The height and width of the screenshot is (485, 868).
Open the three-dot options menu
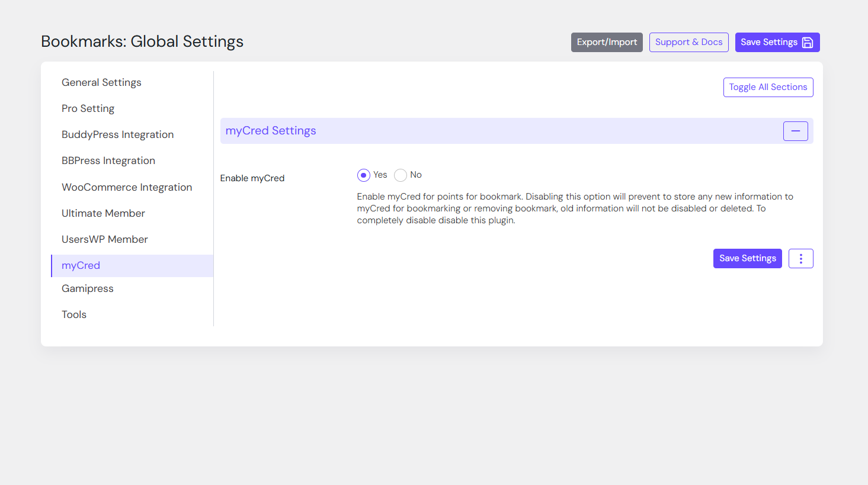(800, 258)
